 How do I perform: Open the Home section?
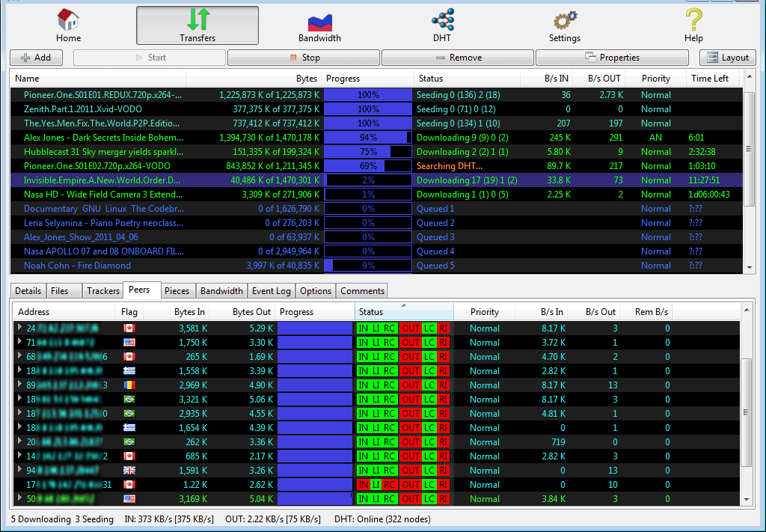[68, 25]
